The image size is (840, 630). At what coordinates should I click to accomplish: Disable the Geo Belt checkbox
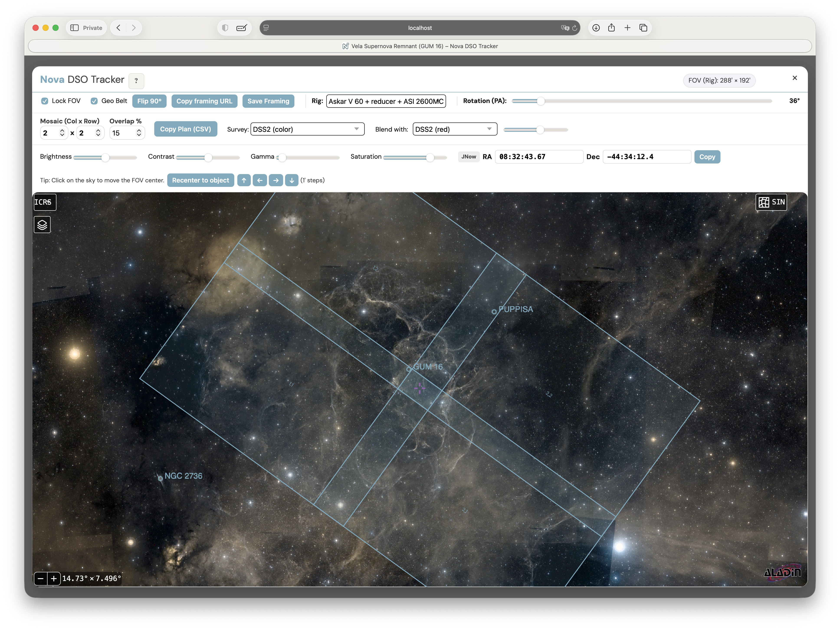pos(94,101)
